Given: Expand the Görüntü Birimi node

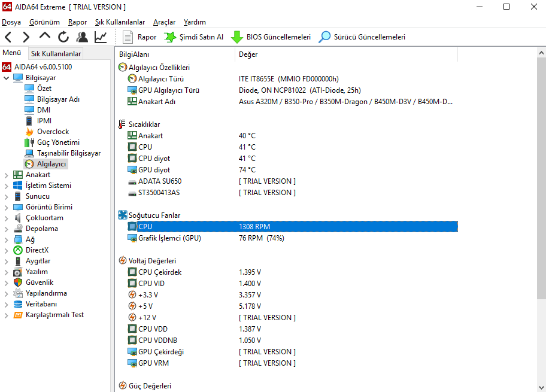Looking at the screenshot, I should coord(6,208).
